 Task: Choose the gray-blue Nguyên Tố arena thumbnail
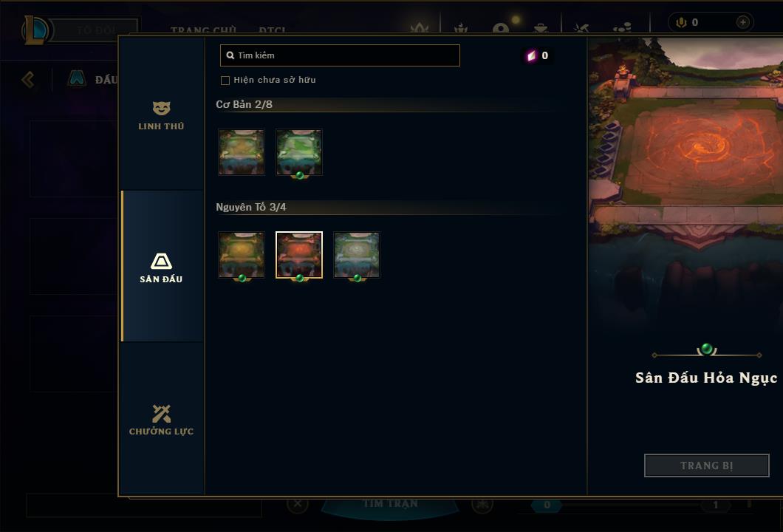(x=357, y=255)
